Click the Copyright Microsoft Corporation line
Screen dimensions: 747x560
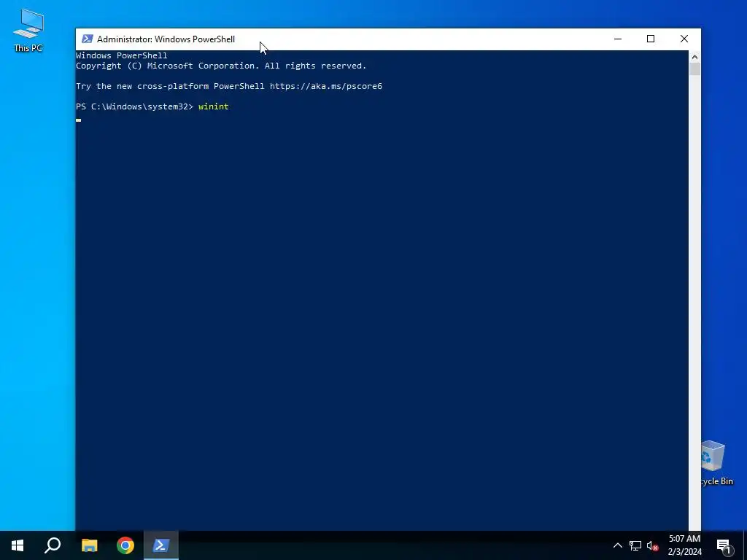point(221,66)
